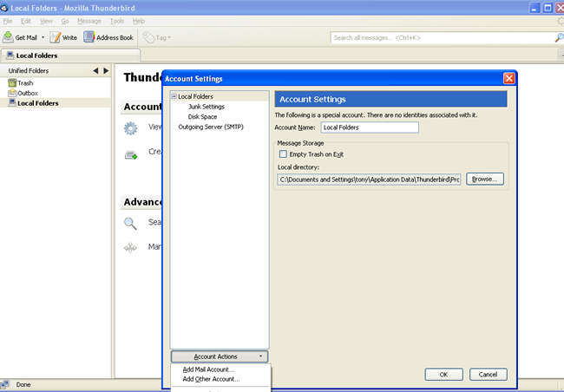The width and height of the screenshot is (564, 392).
Task: Open the Address Book
Action: [108, 37]
